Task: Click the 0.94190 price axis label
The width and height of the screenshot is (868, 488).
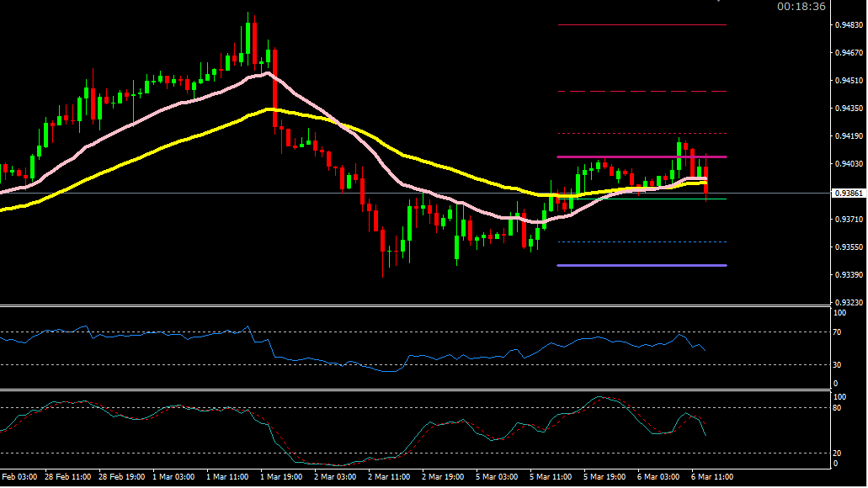Action: pyautogui.click(x=849, y=135)
